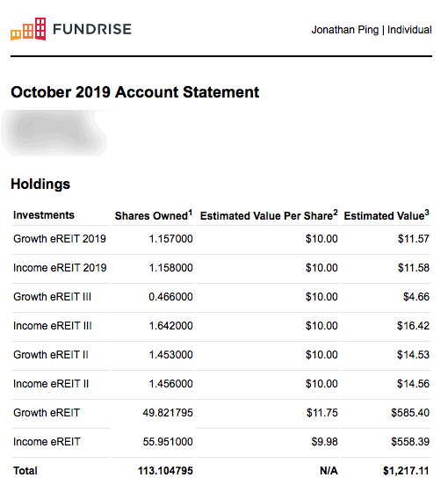448x492 pixels.
Task: Select the Investments column header
Action: point(44,215)
